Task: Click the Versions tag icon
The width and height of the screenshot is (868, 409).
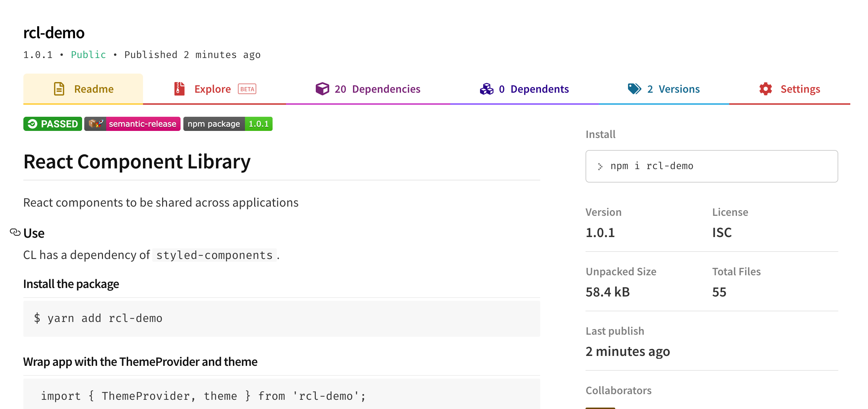Action: pyautogui.click(x=635, y=89)
